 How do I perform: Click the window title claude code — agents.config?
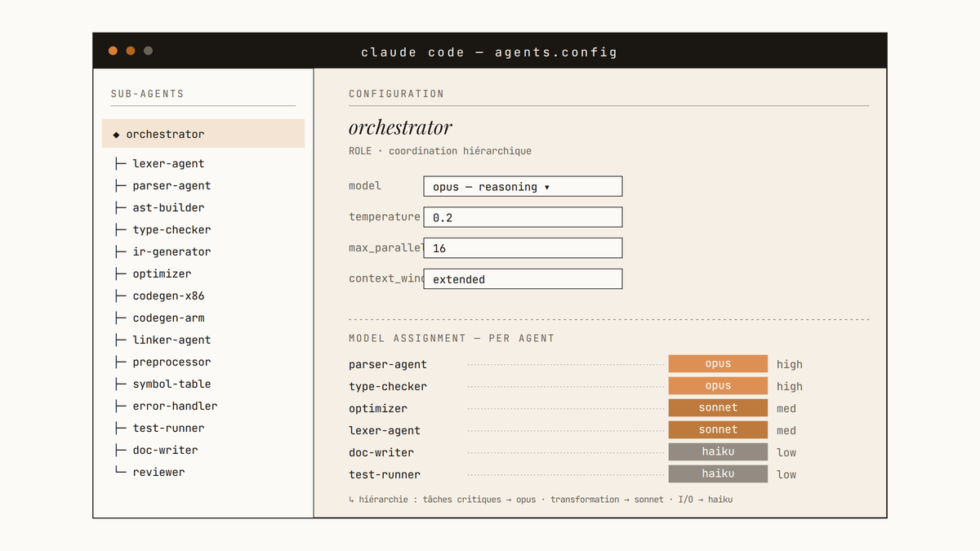[489, 52]
